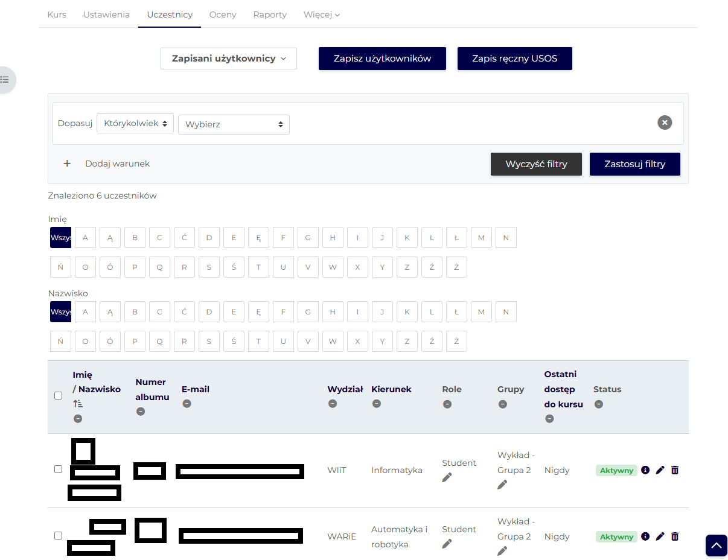This screenshot has height=560, width=728.
Task: Open the Wybierz filter type dropdown
Action: [x=234, y=124]
